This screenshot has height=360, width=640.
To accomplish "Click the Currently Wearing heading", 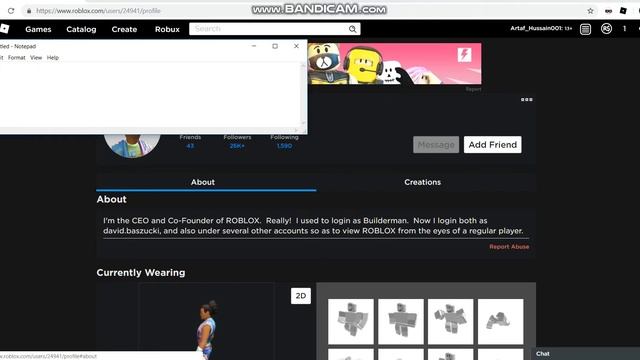I will tap(141, 272).
